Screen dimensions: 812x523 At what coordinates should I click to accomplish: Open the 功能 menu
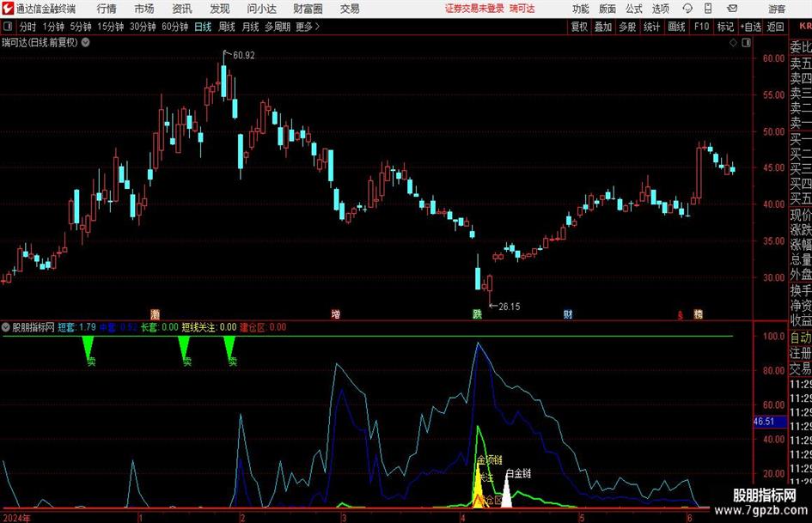581,9
